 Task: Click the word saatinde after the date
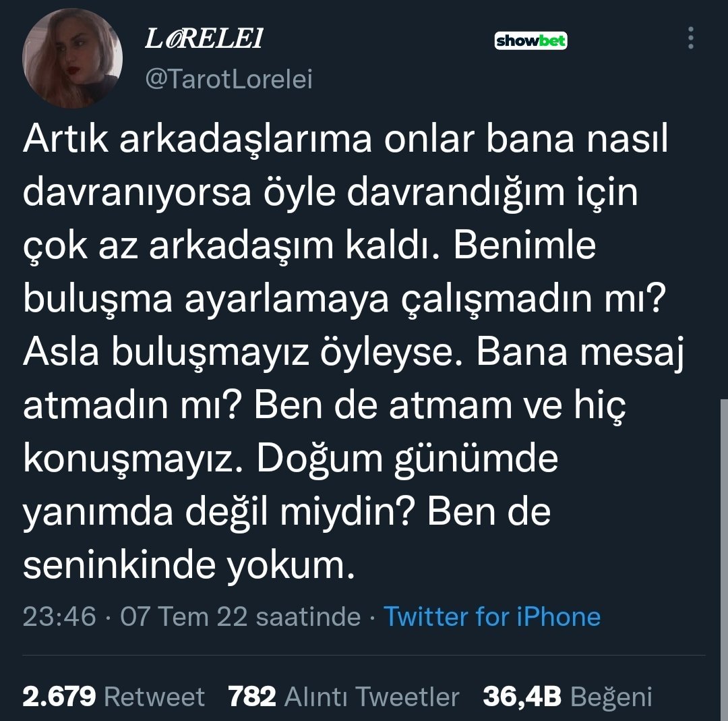(308, 616)
